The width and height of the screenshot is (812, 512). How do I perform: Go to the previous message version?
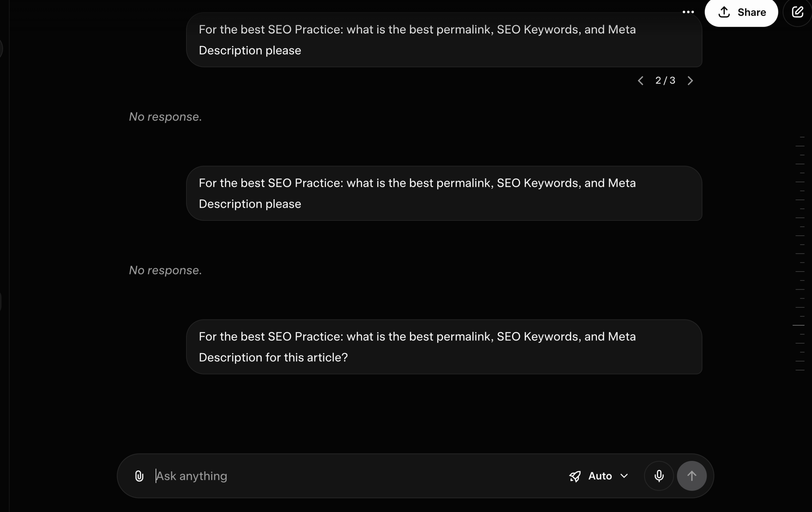(x=641, y=81)
